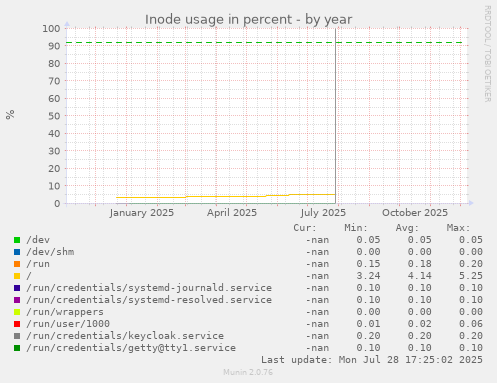The width and height of the screenshot is (497, 383).
Task: Click the 'Max:' column header
Action: pyautogui.click(x=458, y=228)
